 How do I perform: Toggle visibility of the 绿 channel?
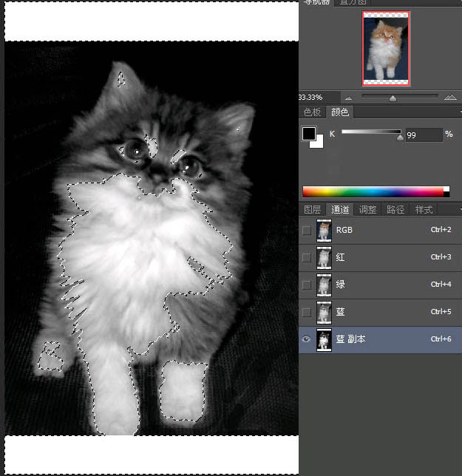coord(307,285)
